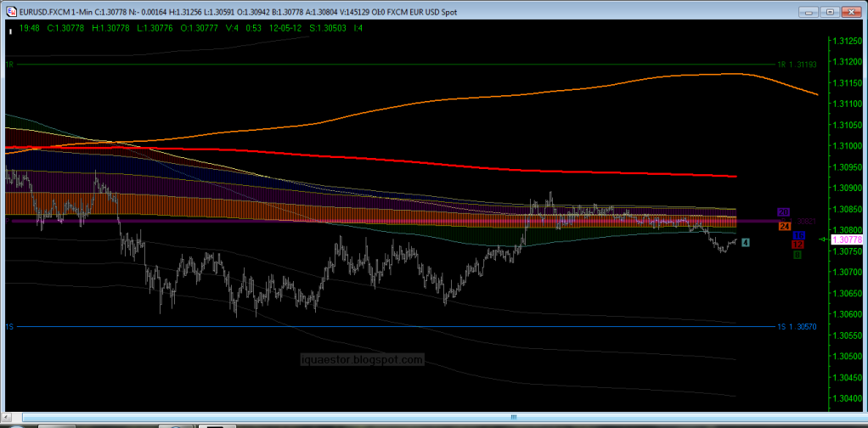Select the 1S 1.30570 support line label
The width and height of the screenshot is (868, 428).
797,326
